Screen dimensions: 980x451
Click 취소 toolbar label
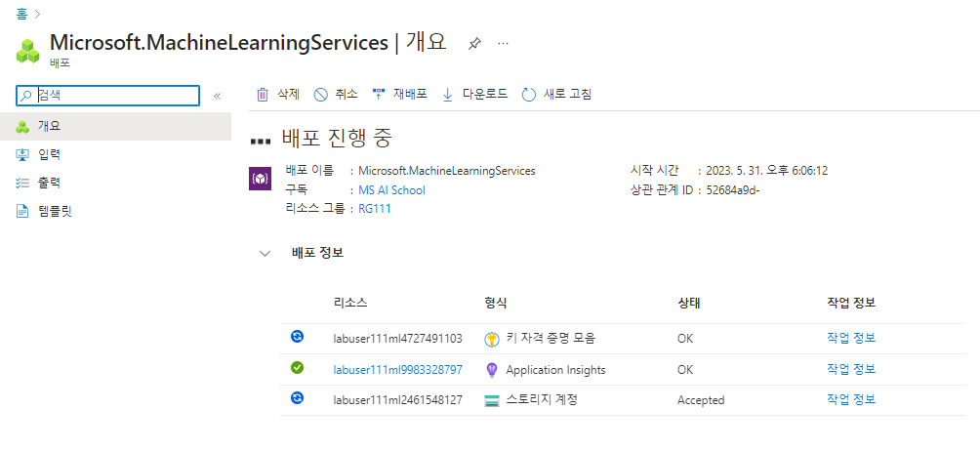click(347, 95)
